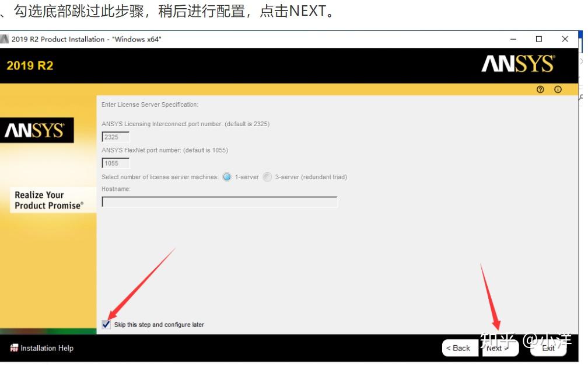Click inside the Hostname input field
Image resolution: width=588 pixels, height=365 pixels.
tap(219, 201)
